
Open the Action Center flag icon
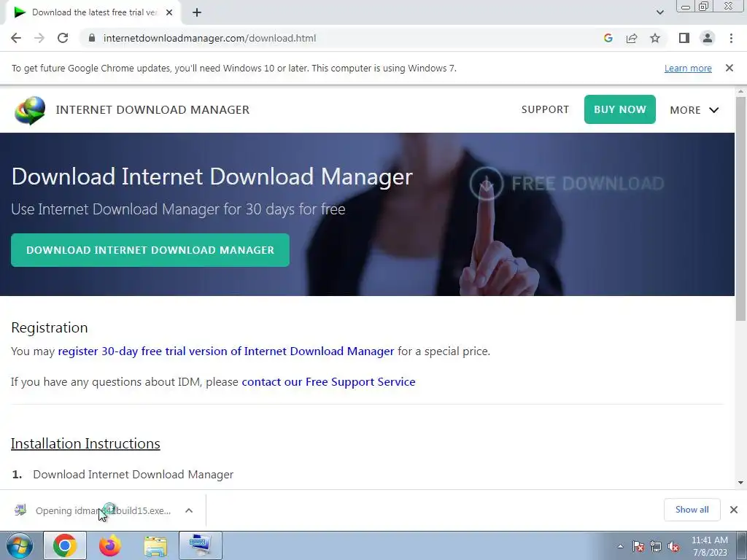(x=638, y=546)
